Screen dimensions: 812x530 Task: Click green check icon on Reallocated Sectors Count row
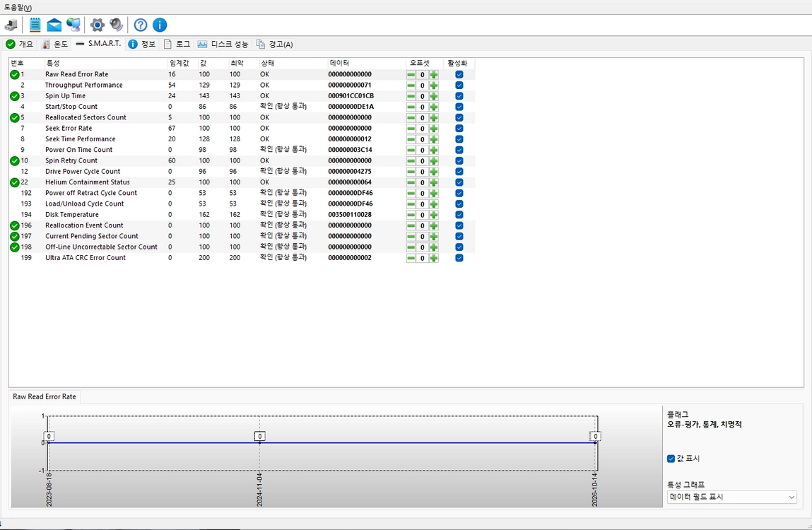[x=15, y=117]
